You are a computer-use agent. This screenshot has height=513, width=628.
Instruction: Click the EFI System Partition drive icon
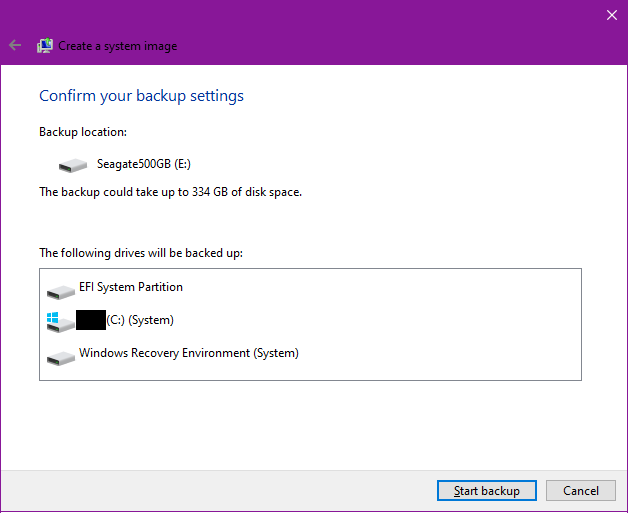(60, 290)
